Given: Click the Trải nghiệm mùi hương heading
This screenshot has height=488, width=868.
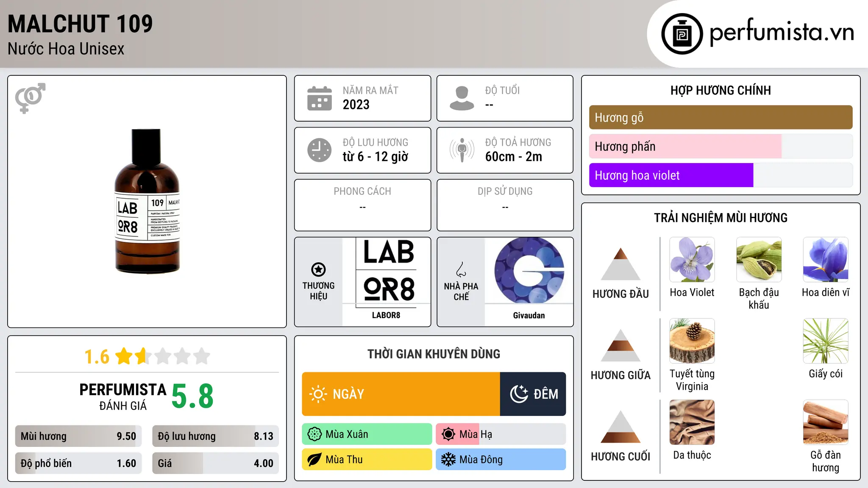Looking at the screenshot, I should pos(721,218).
